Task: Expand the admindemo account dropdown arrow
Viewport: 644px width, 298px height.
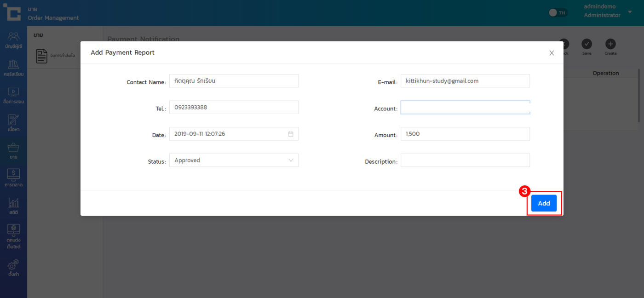Action: click(630, 12)
